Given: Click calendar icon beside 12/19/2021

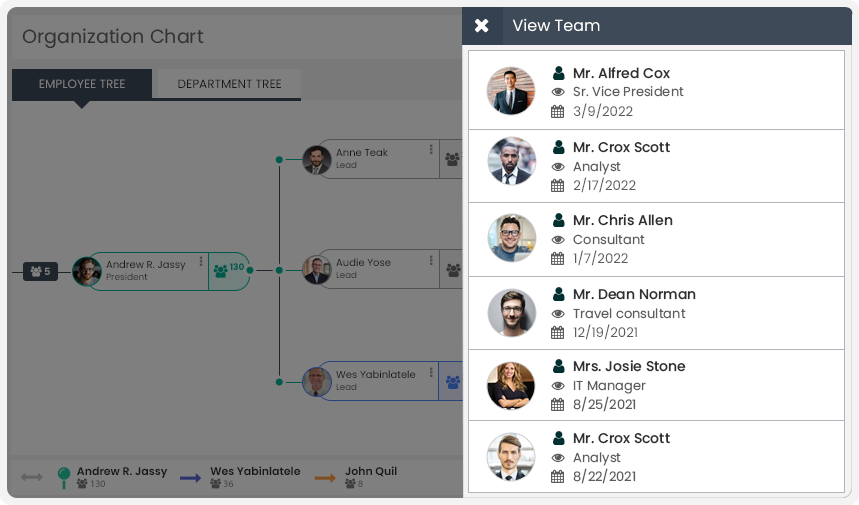Looking at the screenshot, I should pyautogui.click(x=557, y=332).
